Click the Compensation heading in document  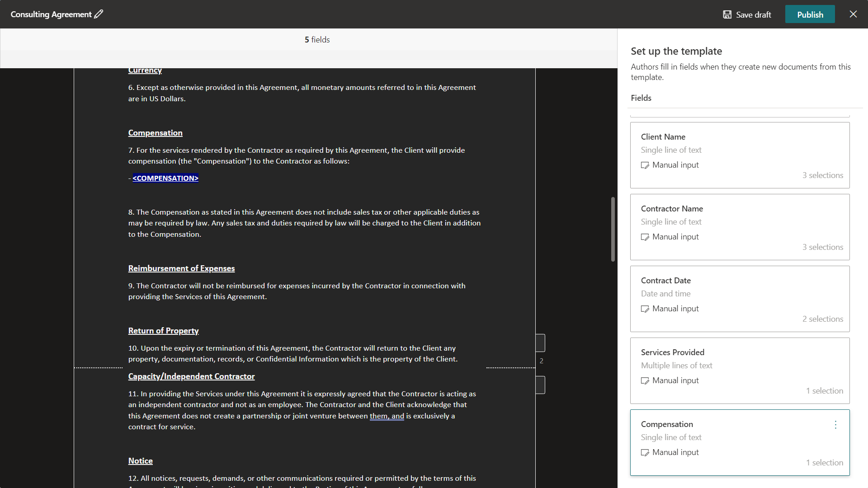point(155,133)
